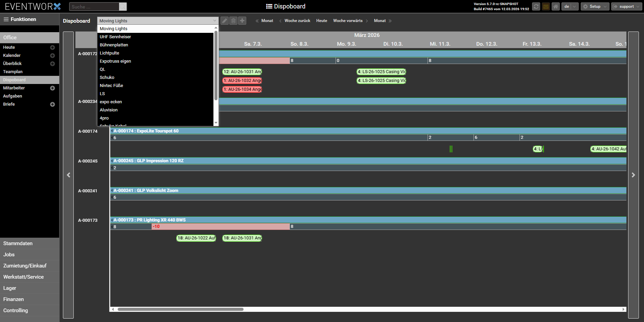
Task: Click the refresh icon in top bar
Action: tap(536, 6)
